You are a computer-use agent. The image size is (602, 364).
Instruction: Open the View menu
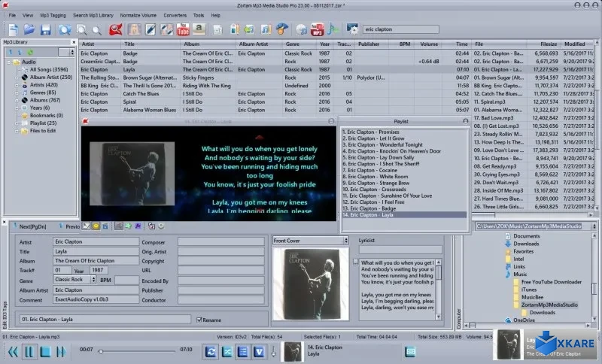[x=28, y=15]
